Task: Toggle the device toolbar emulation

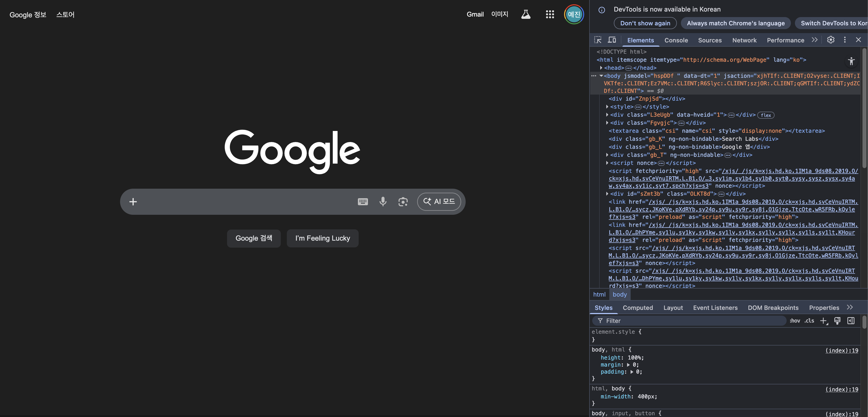Action: pos(612,40)
